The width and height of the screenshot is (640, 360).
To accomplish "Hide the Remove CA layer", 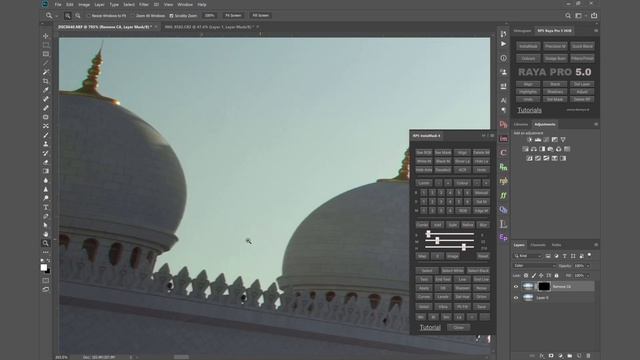I will click(516, 287).
